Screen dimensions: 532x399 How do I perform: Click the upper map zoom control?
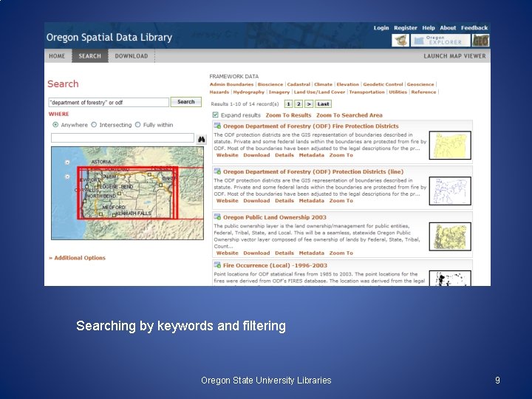coord(67,162)
